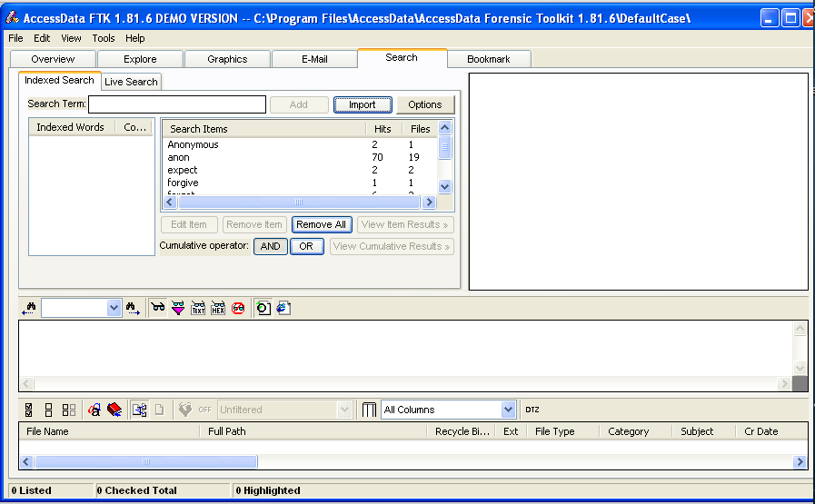Expand the All Columns dropdown
Viewport: 815px width, 504px height.
508,410
